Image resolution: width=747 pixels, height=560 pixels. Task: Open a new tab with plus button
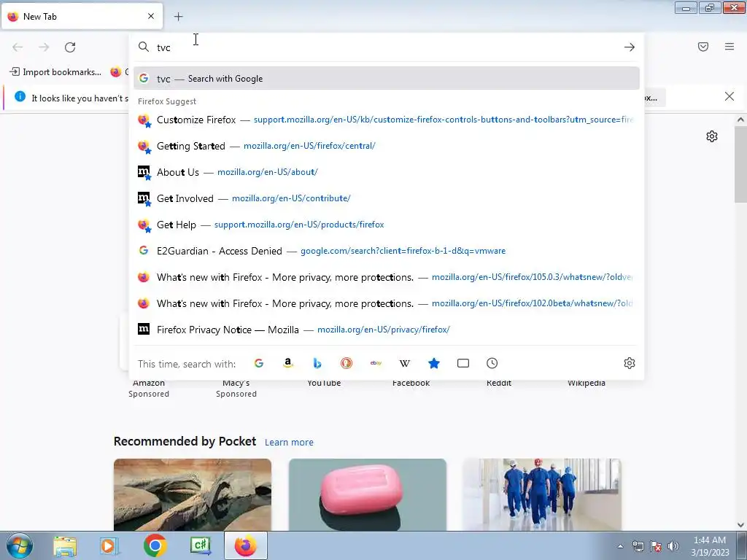tap(178, 17)
